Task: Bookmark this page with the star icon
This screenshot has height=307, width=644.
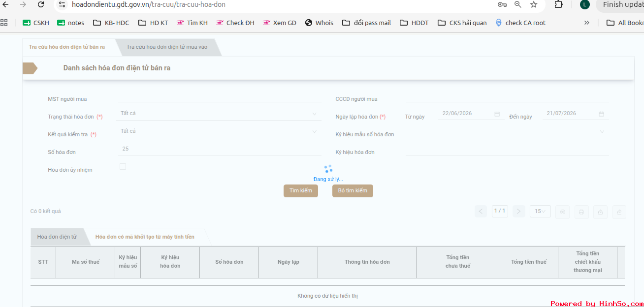Action: pyautogui.click(x=534, y=4)
